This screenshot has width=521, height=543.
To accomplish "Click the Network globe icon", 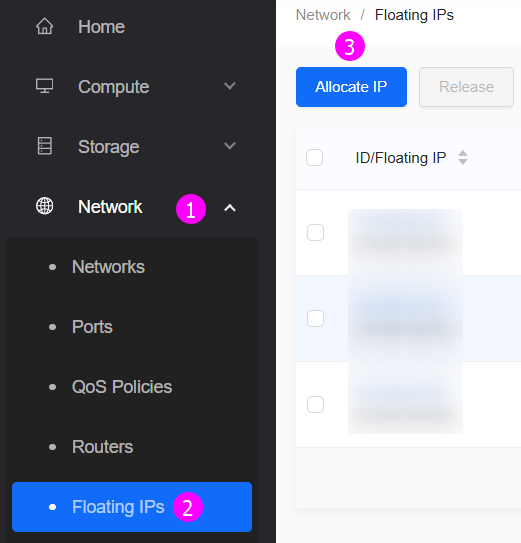I will pos(45,206).
